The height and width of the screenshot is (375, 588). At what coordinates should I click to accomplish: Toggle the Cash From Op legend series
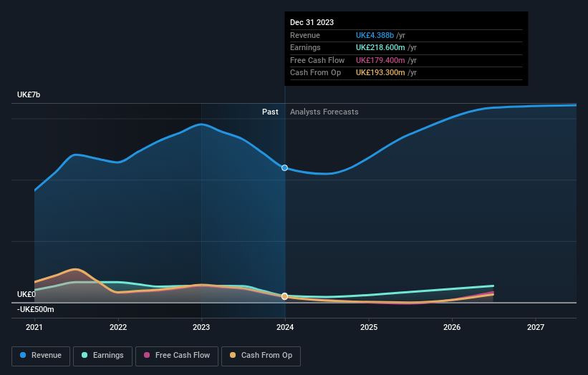(x=261, y=356)
